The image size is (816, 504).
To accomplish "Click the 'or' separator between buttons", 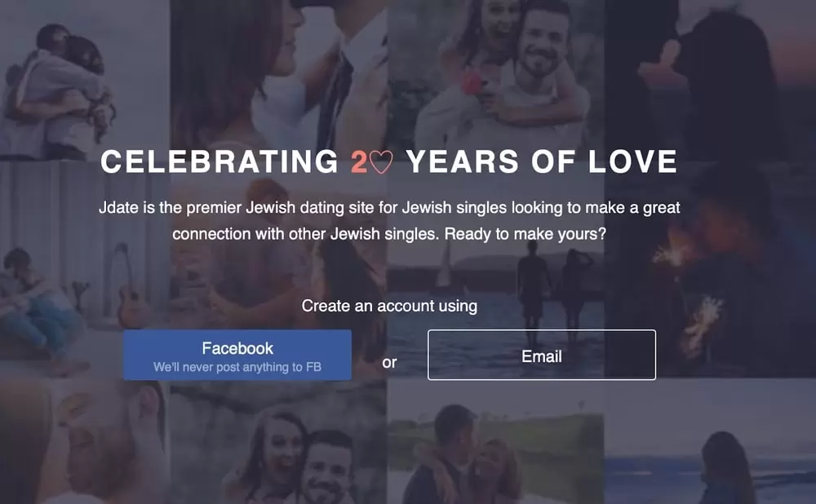I will 389,362.
